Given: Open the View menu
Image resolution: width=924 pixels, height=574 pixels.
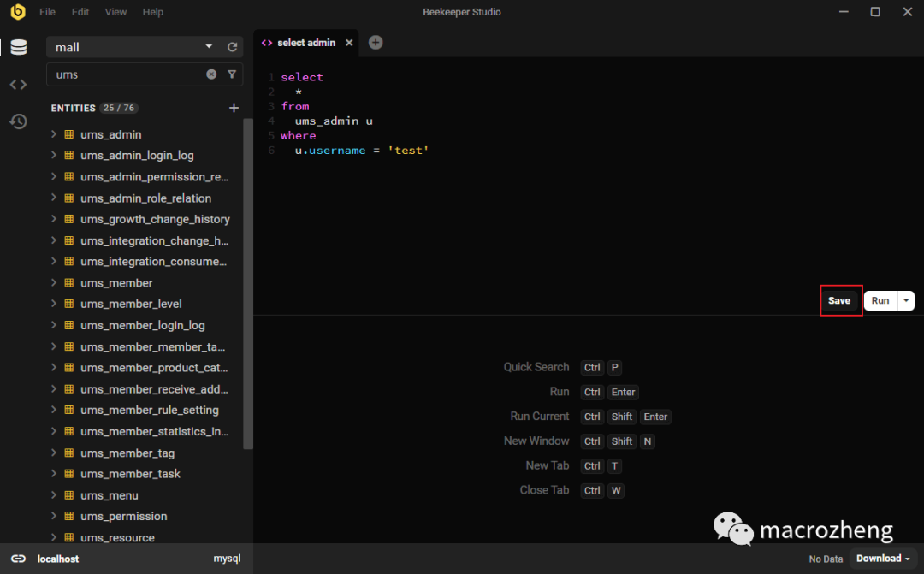Looking at the screenshot, I should [115, 12].
